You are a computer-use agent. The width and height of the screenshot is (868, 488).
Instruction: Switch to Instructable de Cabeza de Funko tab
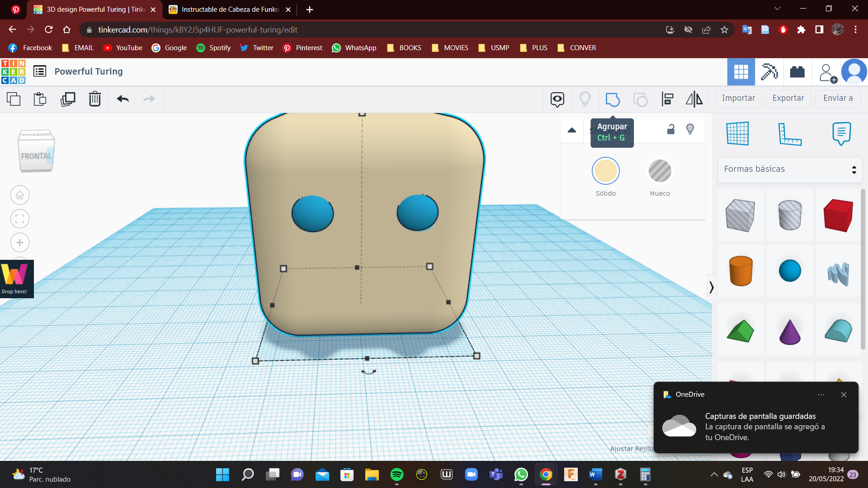click(x=230, y=9)
